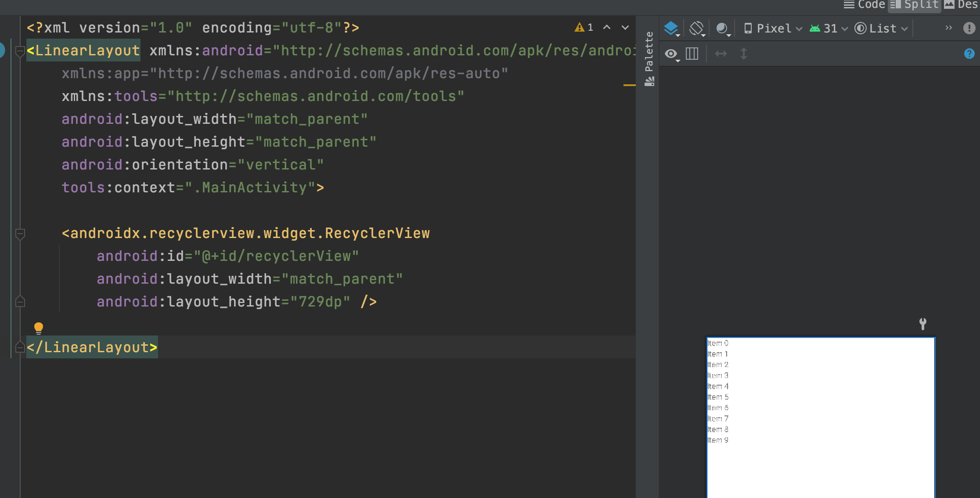Click the orientation rotate icon
This screenshot has width=980, height=498.
point(697,29)
